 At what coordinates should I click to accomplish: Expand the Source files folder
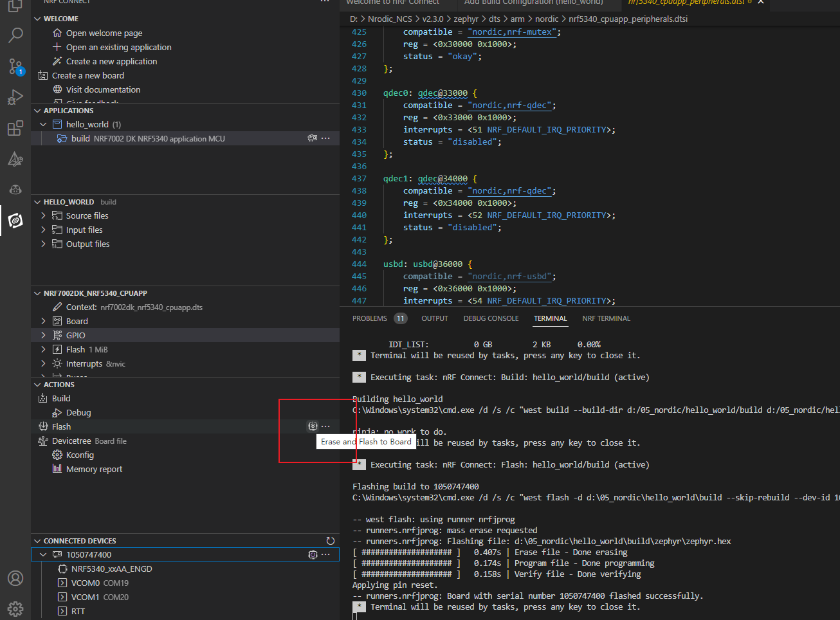[x=43, y=215]
